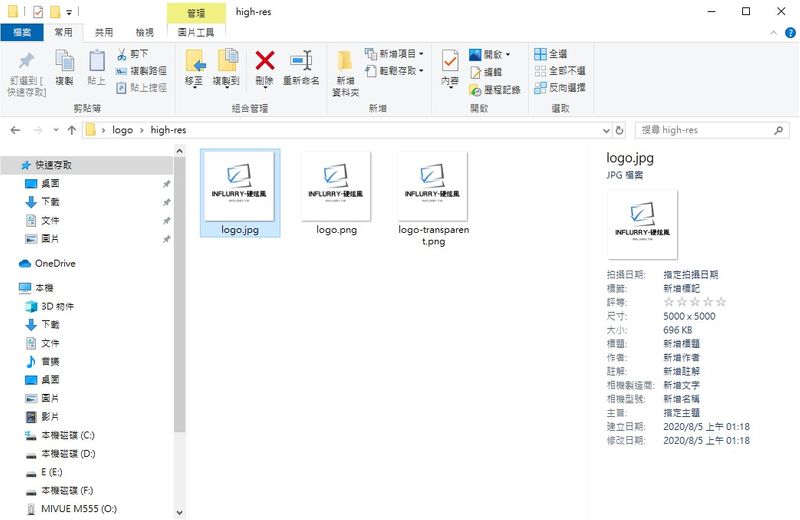Add comments in details pane
Screen dimensions: 800x520
coord(682,371)
